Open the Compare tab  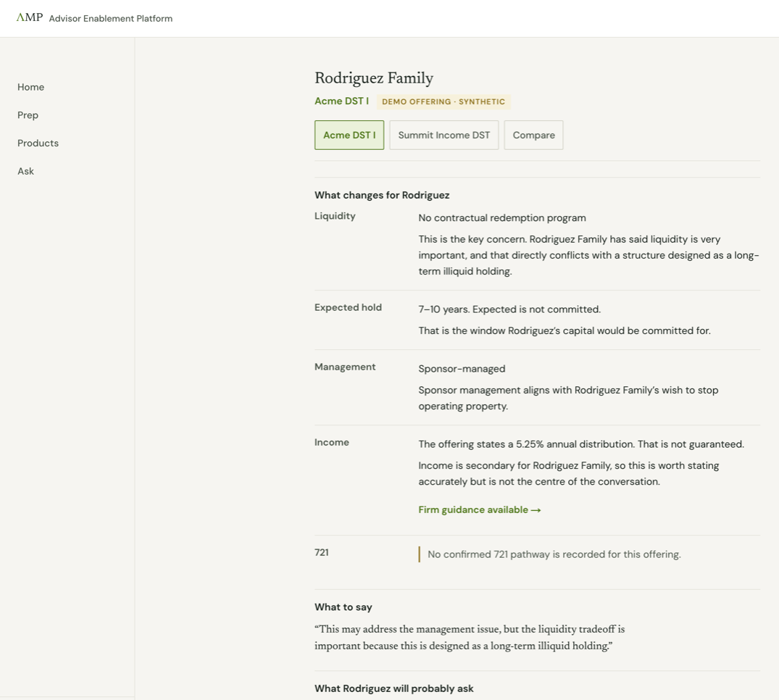[x=533, y=135]
